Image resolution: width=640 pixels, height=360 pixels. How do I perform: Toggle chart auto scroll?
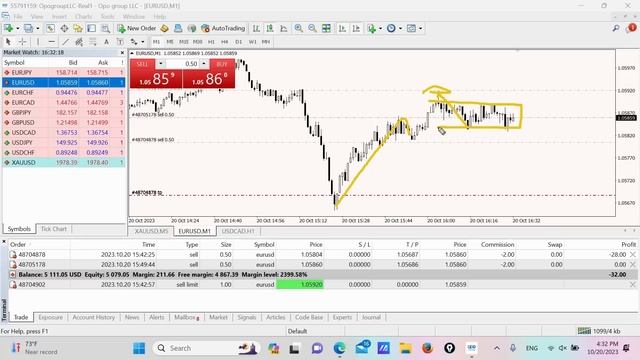pyautogui.click(x=342, y=28)
